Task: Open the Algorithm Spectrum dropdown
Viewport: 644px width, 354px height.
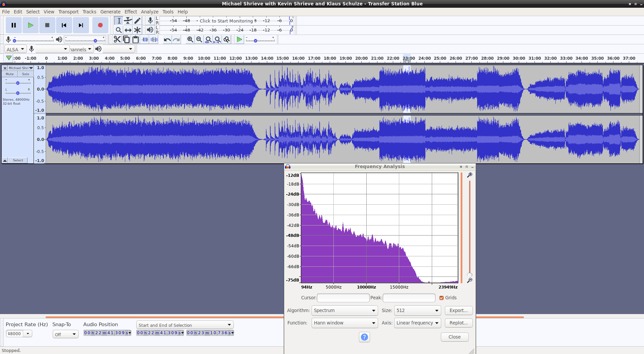Action: pyautogui.click(x=344, y=311)
